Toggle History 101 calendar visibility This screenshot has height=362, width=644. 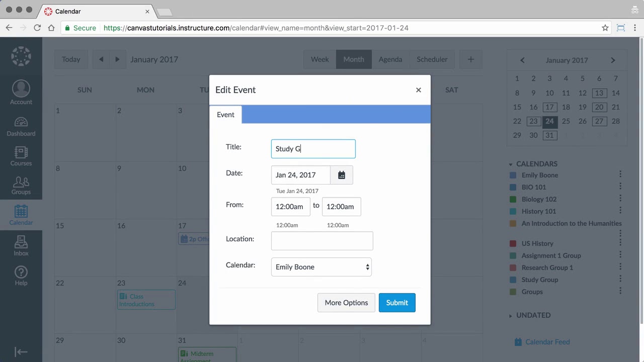pos(513,211)
